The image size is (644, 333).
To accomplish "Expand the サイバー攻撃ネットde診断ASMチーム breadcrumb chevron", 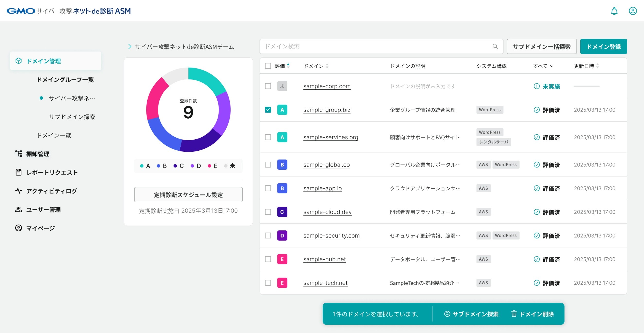I will click(x=130, y=46).
